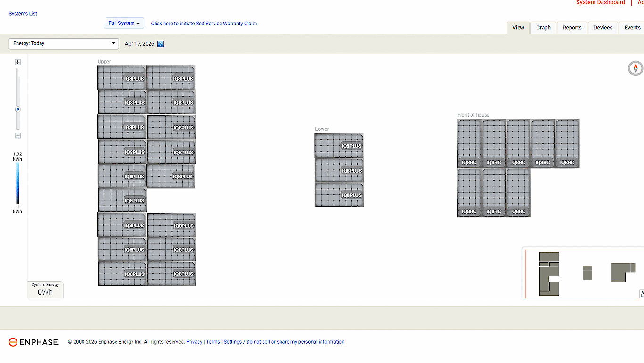
Task: Click the zoom in plus button
Action: pyautogui.click(x=18, y=62)
